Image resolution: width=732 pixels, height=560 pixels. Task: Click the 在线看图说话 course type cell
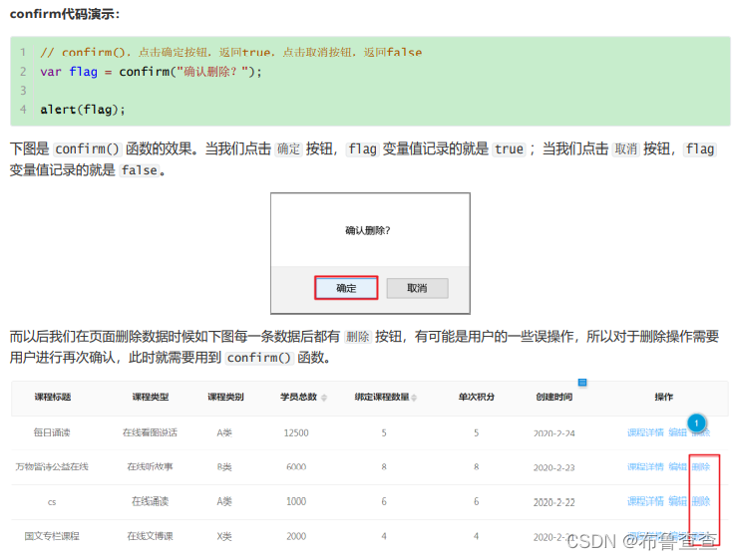pos(150,432)
